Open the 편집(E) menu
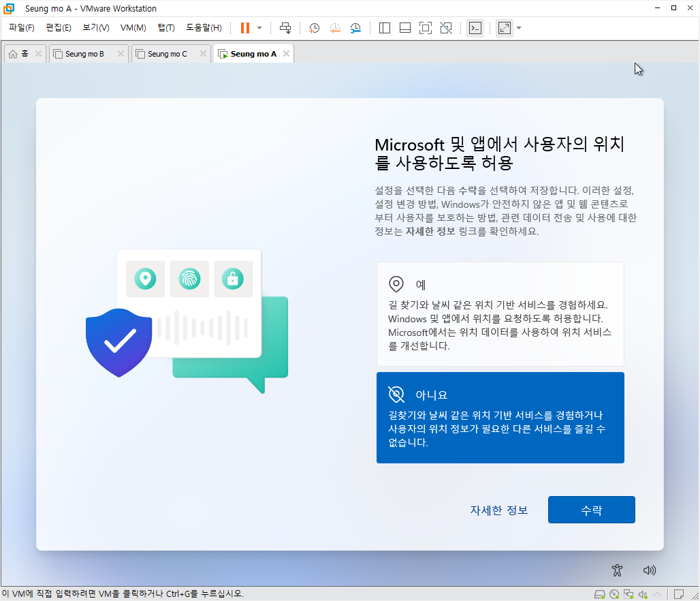 coord(59,28)
